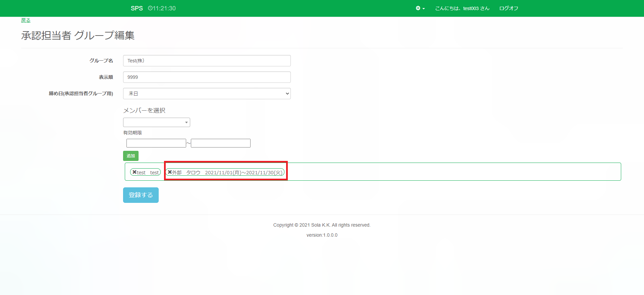Click the 有効期限 start date field
Screen dimensions: 644x295
156,143
